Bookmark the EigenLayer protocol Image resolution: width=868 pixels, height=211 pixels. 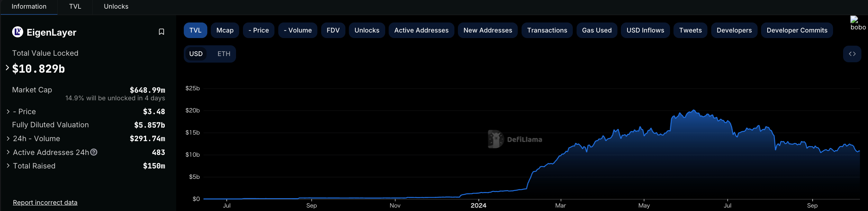pyautogui.click(x=161, y=32)
